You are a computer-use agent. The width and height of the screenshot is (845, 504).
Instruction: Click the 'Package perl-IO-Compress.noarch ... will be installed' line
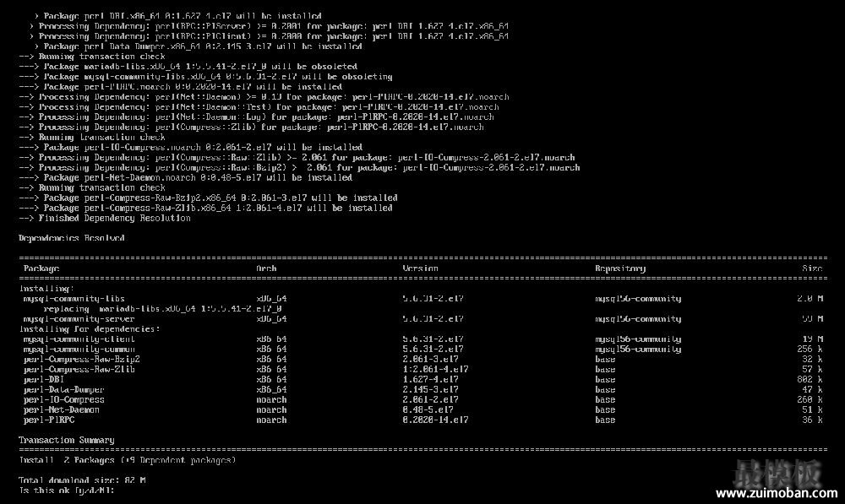(191, 147)
